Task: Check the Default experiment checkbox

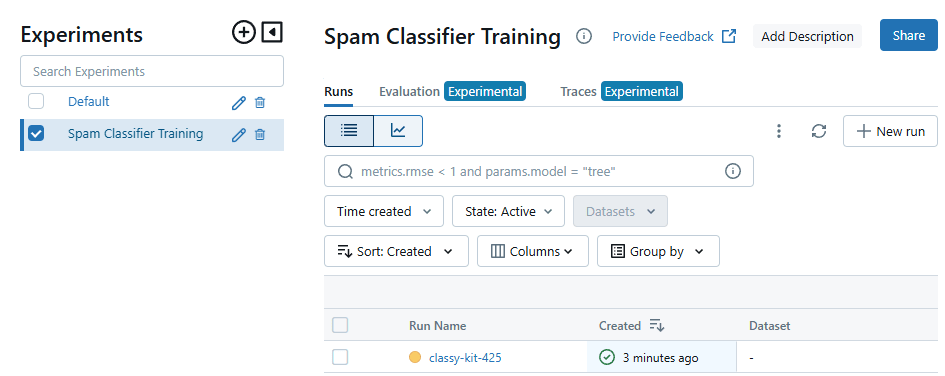Action: [36, 101]
